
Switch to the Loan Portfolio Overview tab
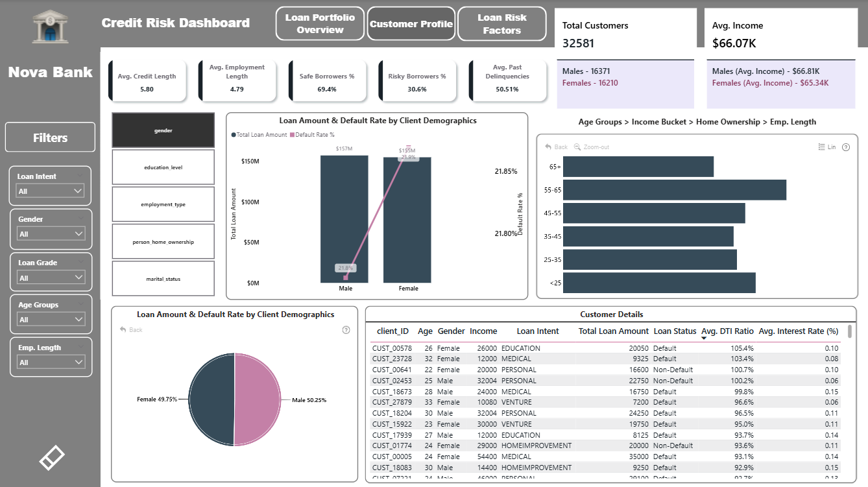[320, 24]
